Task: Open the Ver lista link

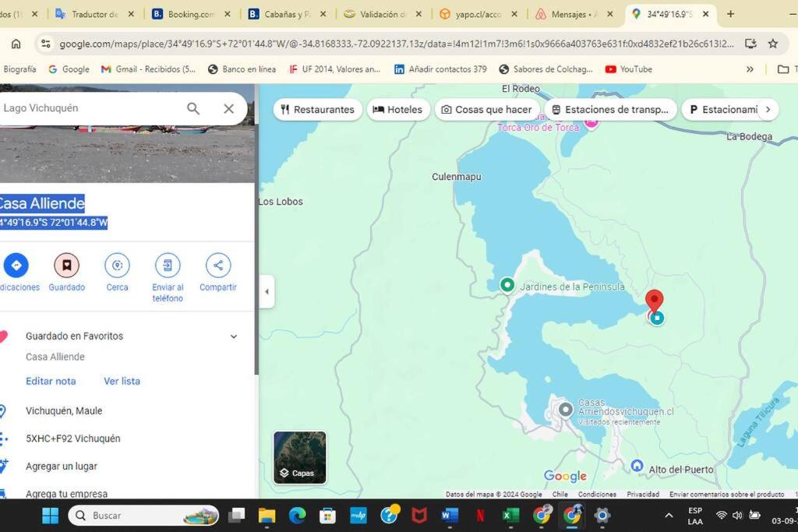Action: 122,381
